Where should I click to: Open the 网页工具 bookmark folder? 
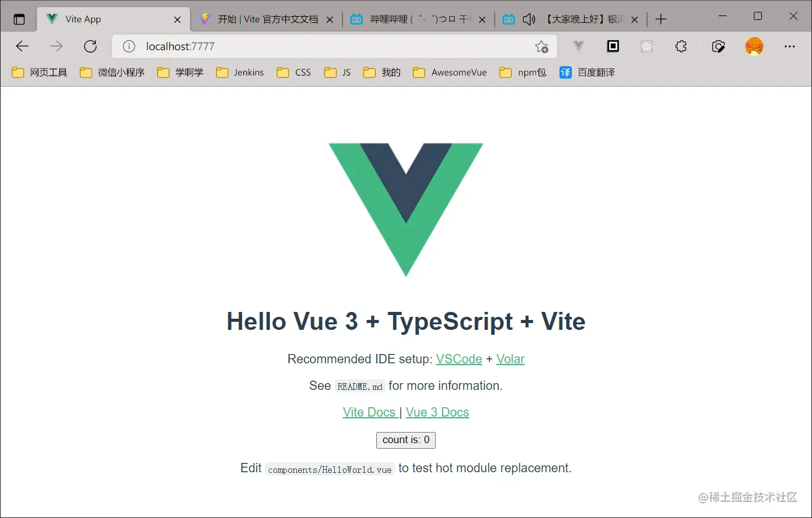coord(40,72)
